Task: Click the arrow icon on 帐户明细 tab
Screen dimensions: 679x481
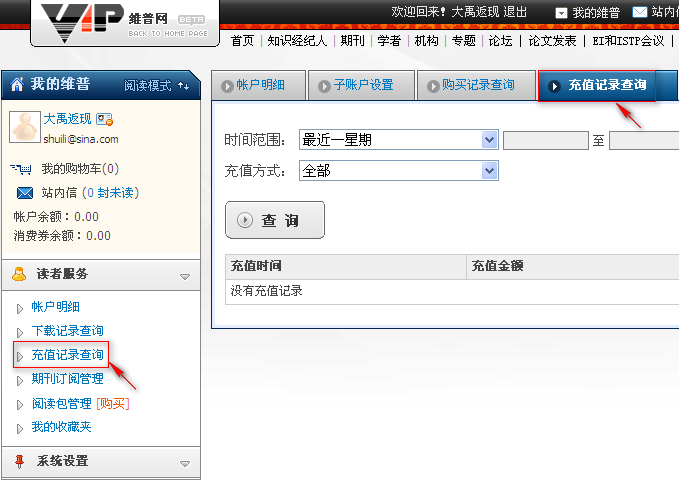Action: (227, 86)
